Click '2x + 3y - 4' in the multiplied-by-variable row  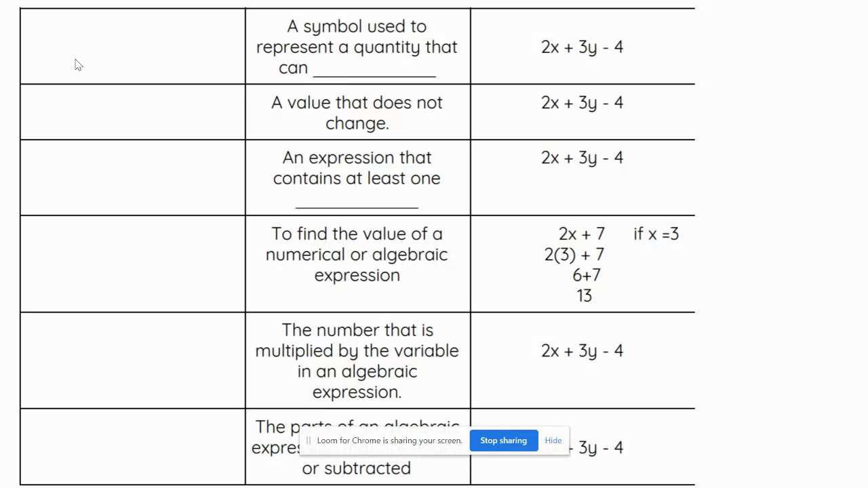point(582,350)
